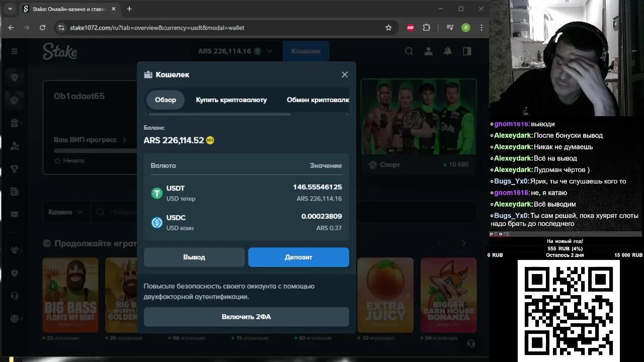Reload the page in browser
Screen dimensions: 644x362
(42, 28)
